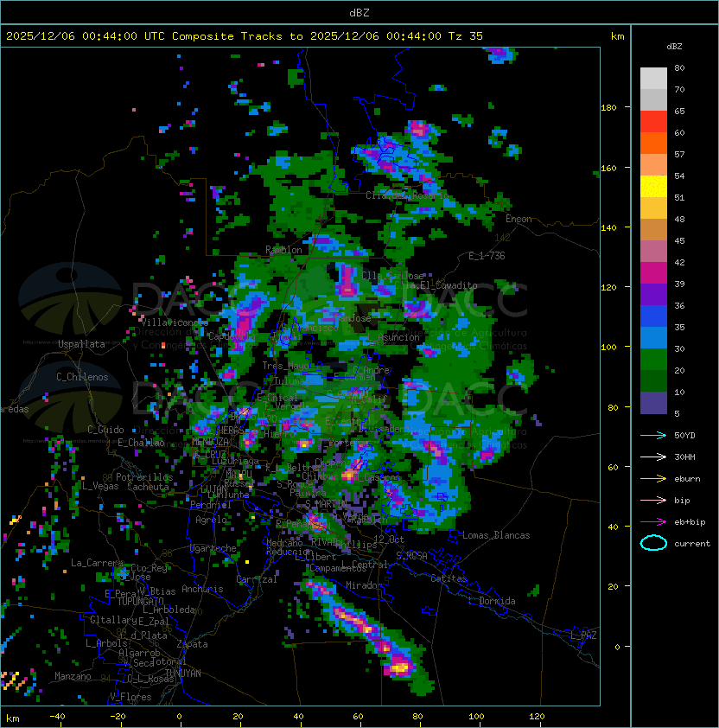Image resolution: width=719 pixels, height=728 pixels.
Task: Click the 'E_1-736' map label
Action: pos(487,256)
